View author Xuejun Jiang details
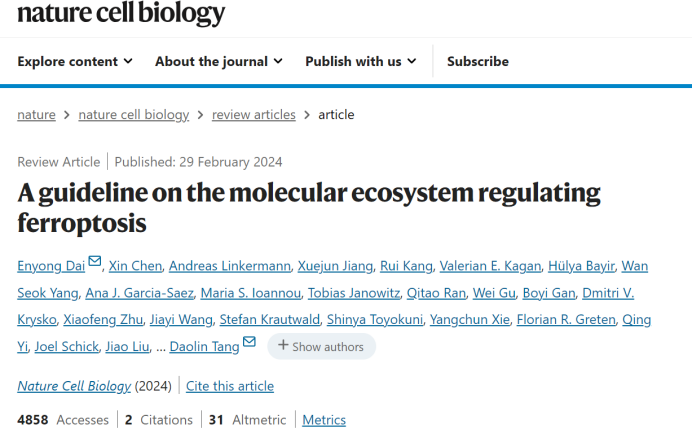Screen dimensions: 693x438 pos(335,266)
